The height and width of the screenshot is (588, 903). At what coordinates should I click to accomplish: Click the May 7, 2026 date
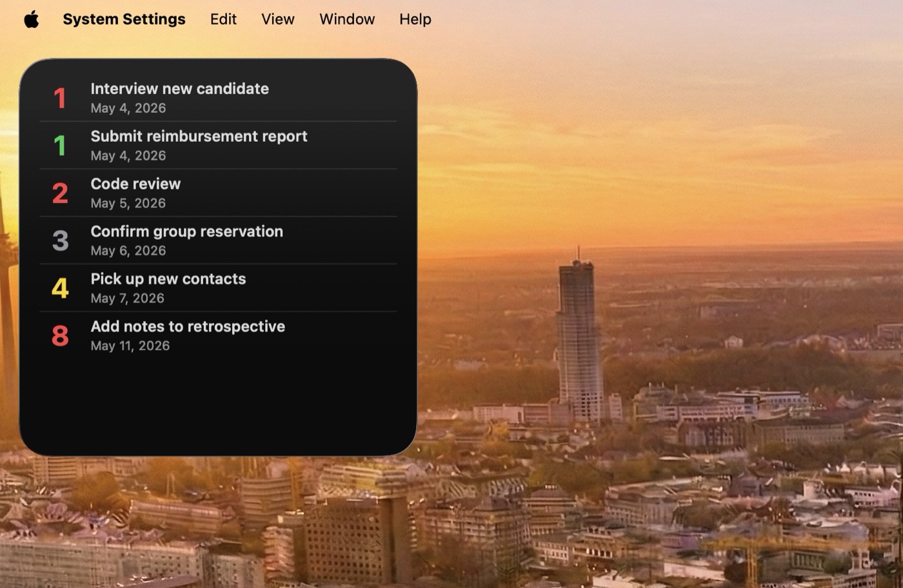[x=127, y=299]
